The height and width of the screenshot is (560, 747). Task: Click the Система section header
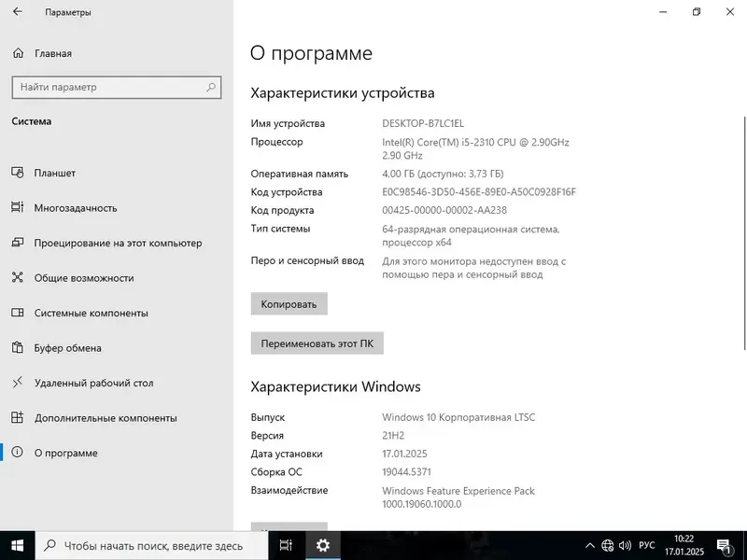tap(32, 121)
